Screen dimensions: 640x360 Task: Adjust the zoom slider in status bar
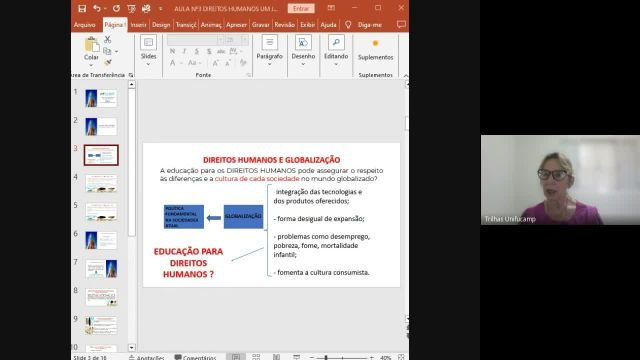(326, 358)
